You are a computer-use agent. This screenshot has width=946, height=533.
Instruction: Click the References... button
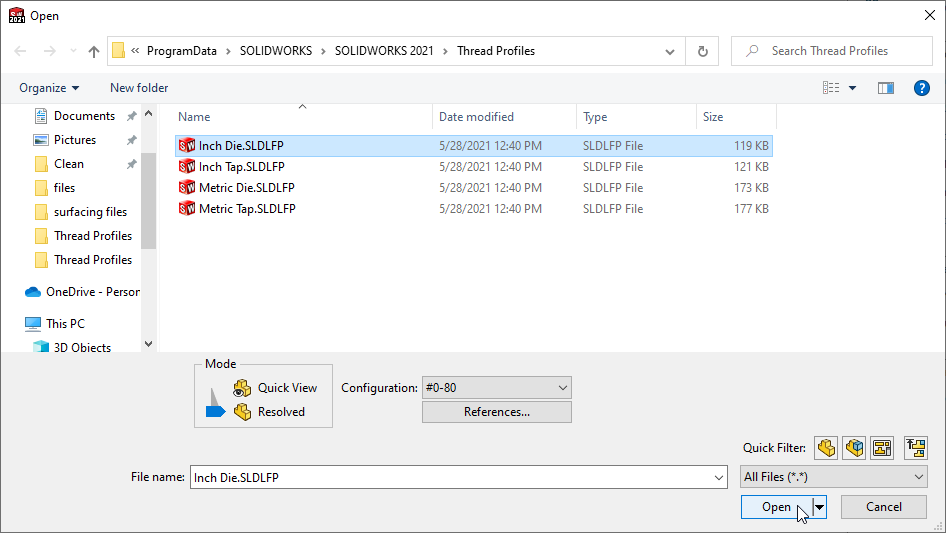tap(497, 412)
